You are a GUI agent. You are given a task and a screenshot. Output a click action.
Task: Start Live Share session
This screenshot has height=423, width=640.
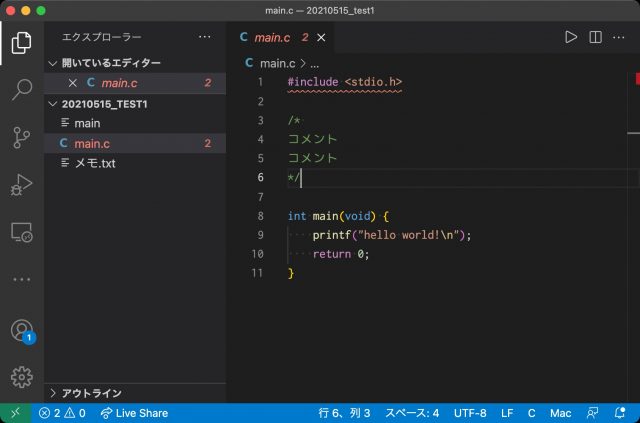pyautogui.click(x=134, y=413)
